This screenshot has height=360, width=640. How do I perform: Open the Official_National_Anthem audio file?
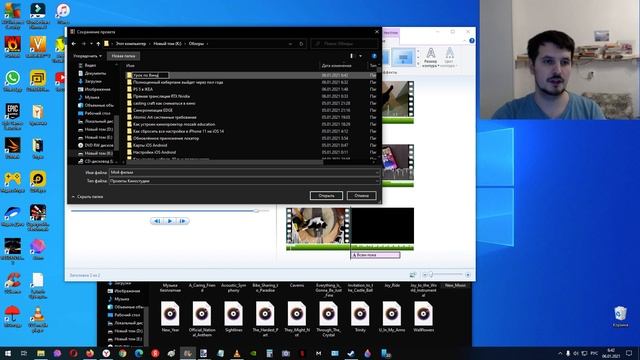coord(202,319)
